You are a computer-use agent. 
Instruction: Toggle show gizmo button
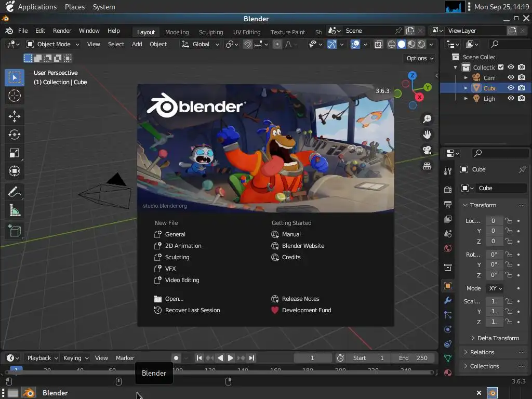pos(332,44)
